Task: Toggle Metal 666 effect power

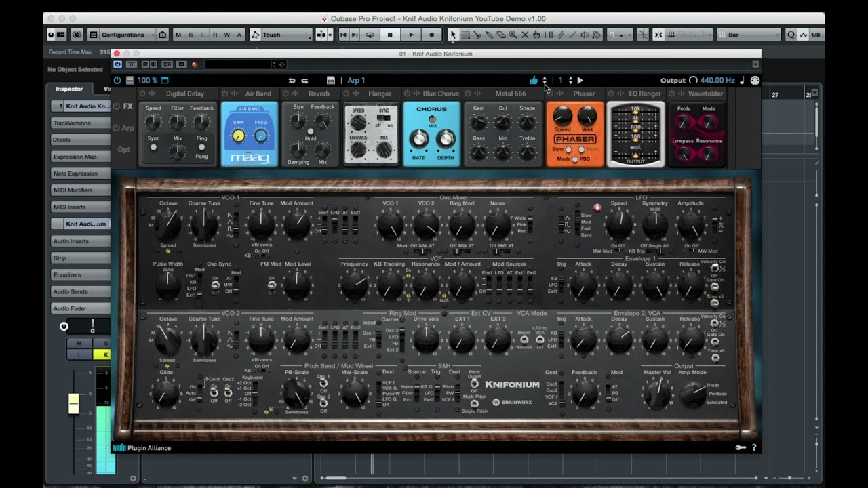Action: (468, 94)
